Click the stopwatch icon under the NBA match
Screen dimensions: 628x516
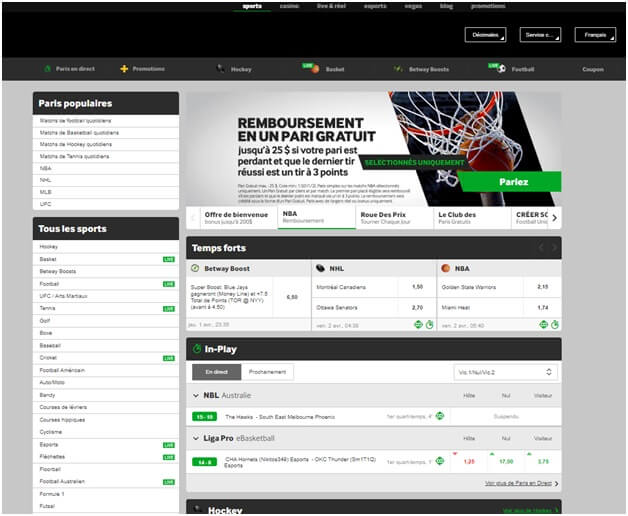555,325
